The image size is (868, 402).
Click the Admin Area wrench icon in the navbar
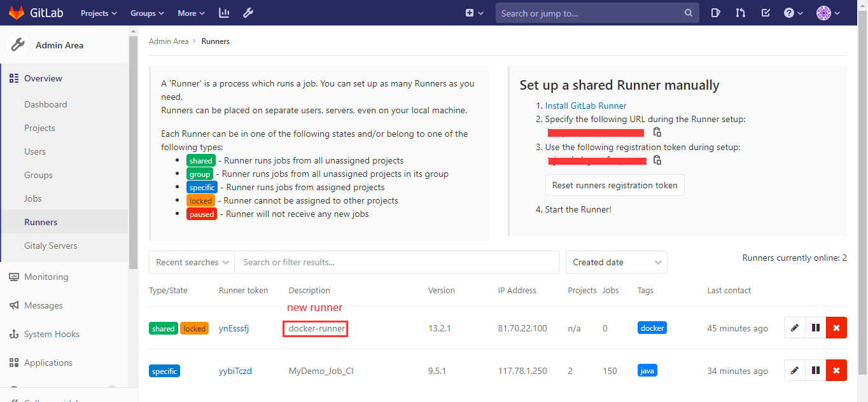248,13
